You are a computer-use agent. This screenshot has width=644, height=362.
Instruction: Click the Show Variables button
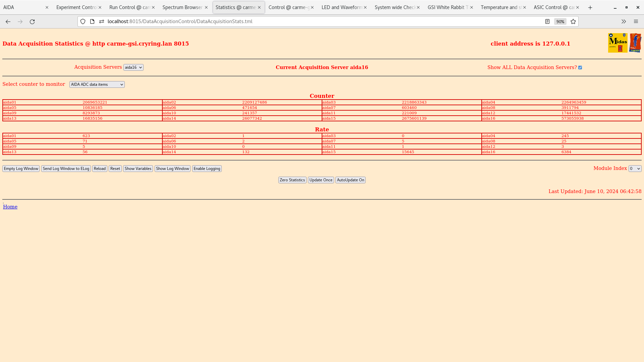(138, 168)
